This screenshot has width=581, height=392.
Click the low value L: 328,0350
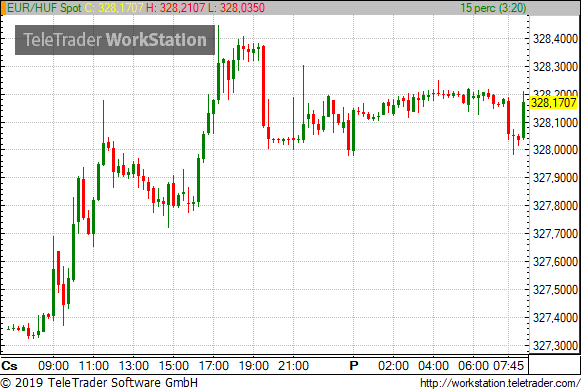tap(236, 8)
